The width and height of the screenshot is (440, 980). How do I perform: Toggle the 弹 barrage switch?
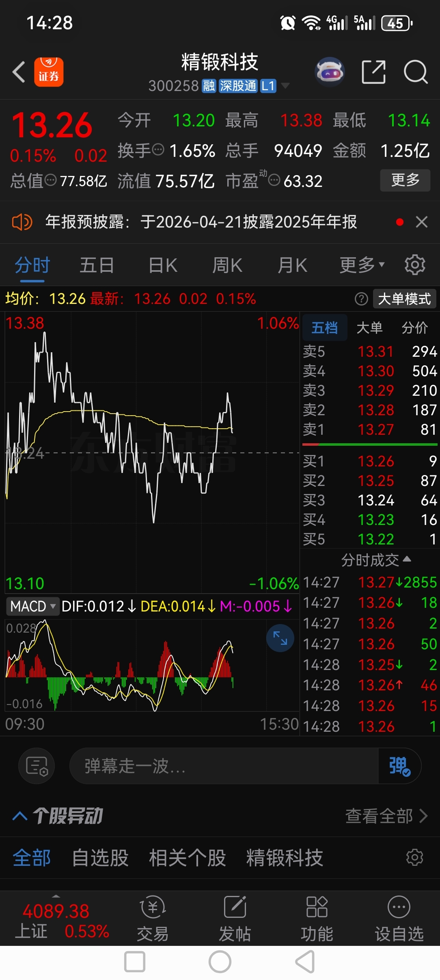click(x=399, y=766)
